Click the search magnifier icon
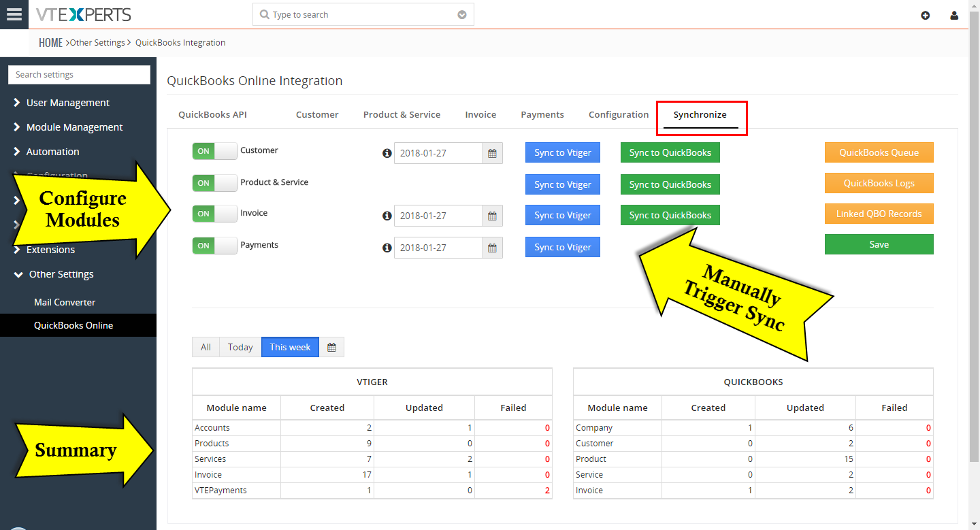Screen dimensions: 980x530 [x=264, y=14]
